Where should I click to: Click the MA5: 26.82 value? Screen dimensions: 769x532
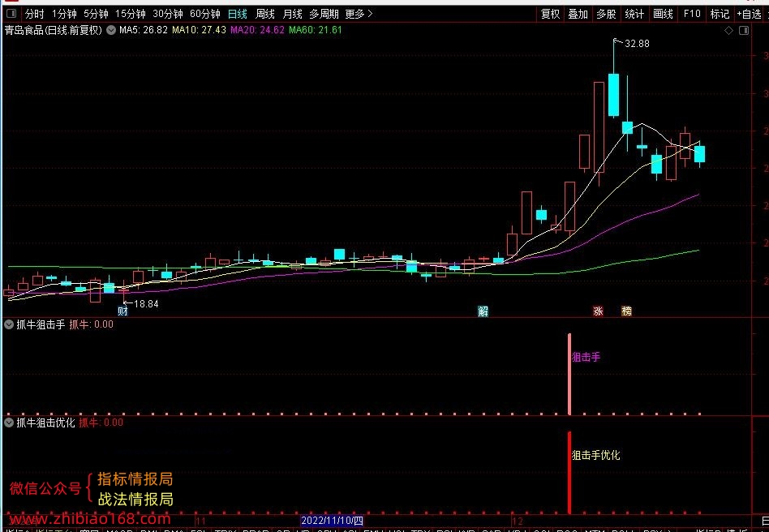(144, 30)
